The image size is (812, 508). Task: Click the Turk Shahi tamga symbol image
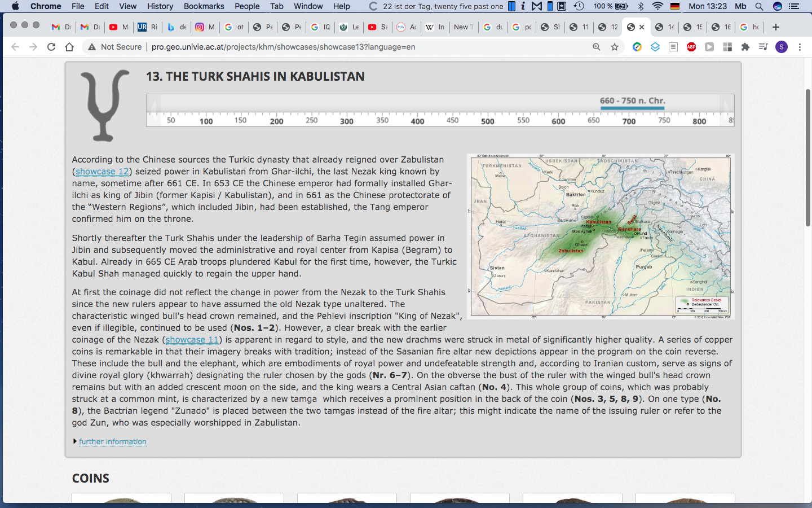[x=104, y=106]
